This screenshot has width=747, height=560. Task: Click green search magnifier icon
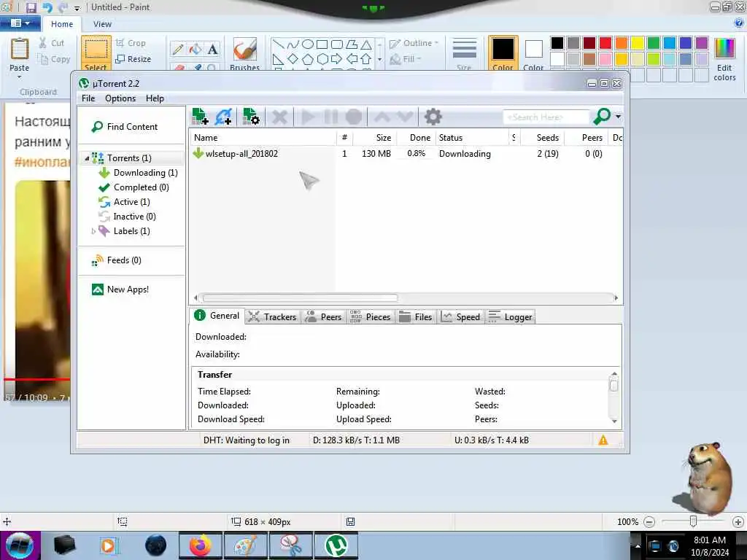pos(602,116)
